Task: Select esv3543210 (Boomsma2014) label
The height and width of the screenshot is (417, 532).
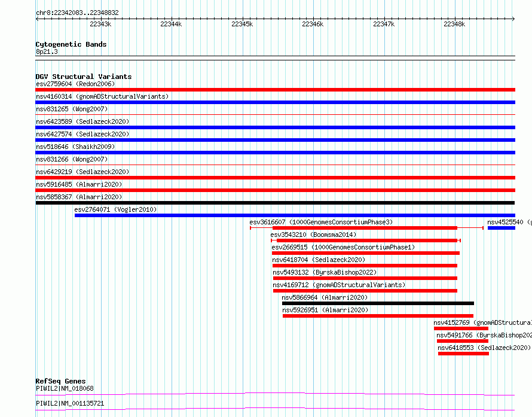Action: (x=313, y=235)
